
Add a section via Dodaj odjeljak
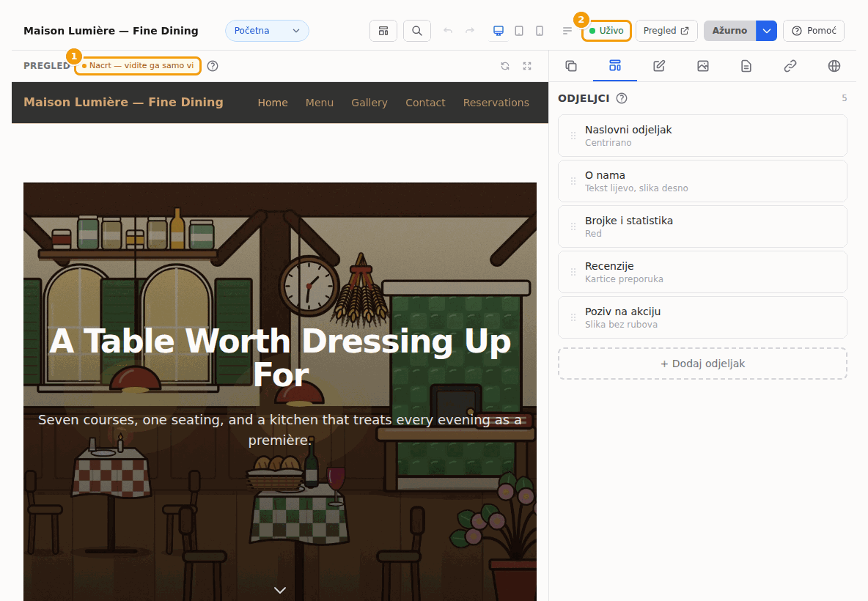pos(702,364)
